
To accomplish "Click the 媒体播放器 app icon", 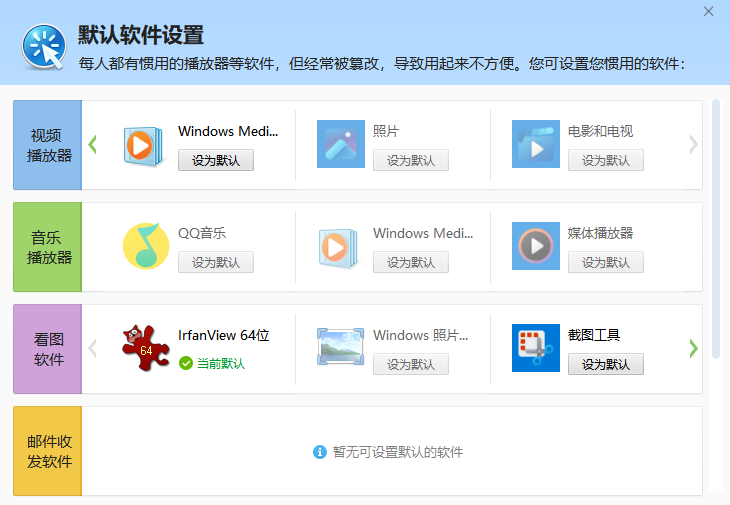I will [x=536, y=246].
